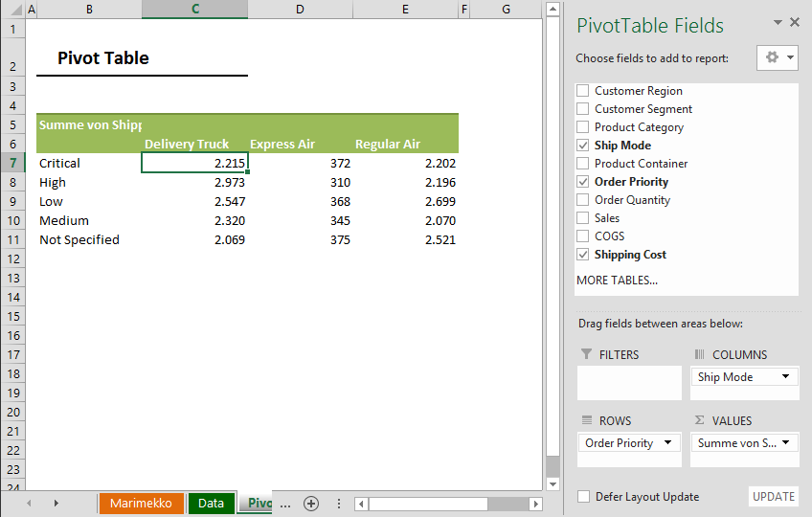812x517 pixels.
Task: Show next sheet tabs with right arrow
Action: 56,503
